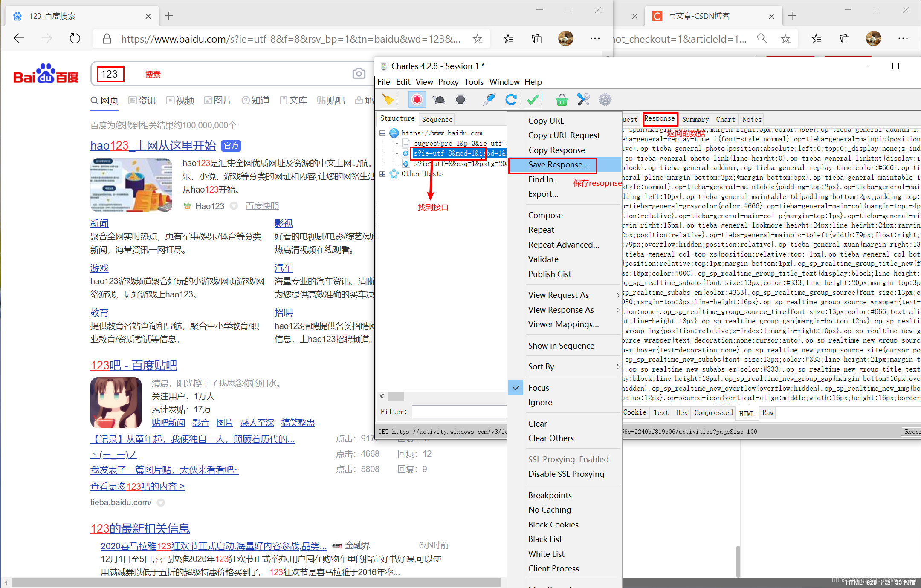921x588 pixels.
Task: Select Save Response... in context menu
Action: [559, 165]
